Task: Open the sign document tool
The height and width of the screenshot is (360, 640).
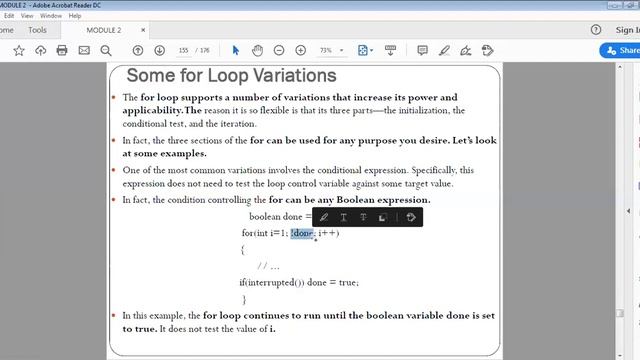Action: coord(466,50)
